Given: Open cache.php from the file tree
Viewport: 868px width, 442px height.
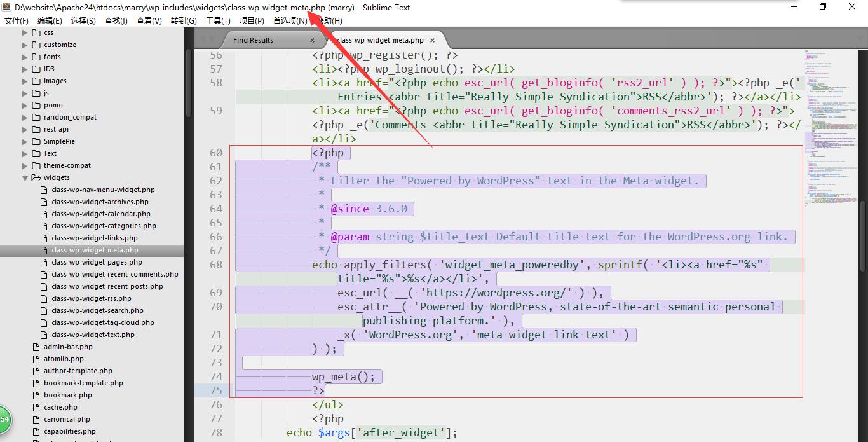Looking at the screenshot, I should pos(60,408).
